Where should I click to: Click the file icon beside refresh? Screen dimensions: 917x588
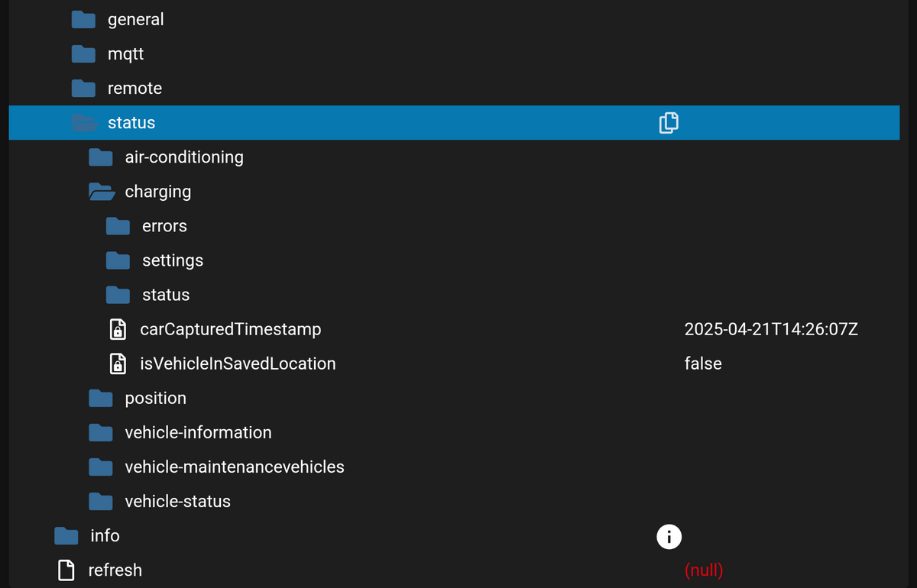tap(66, 570)
